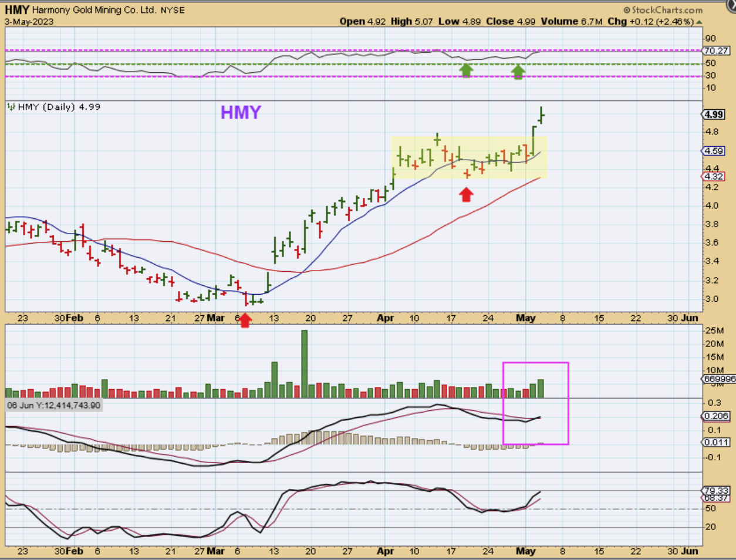Click the stochastic value tag 79.33
This screenshot has height=560, width=736.
[x=717, y=490]
